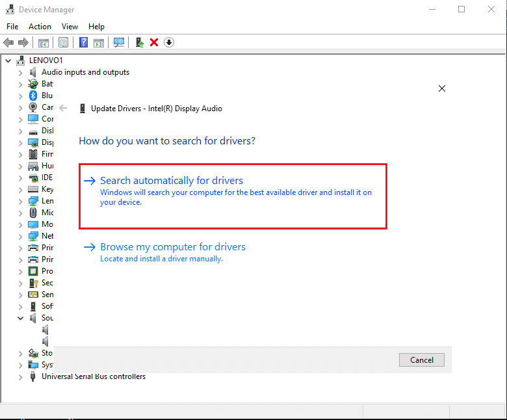Click the Batteries category icon
The height and width of the screenshot is (420, 507).
pos(33,84)
